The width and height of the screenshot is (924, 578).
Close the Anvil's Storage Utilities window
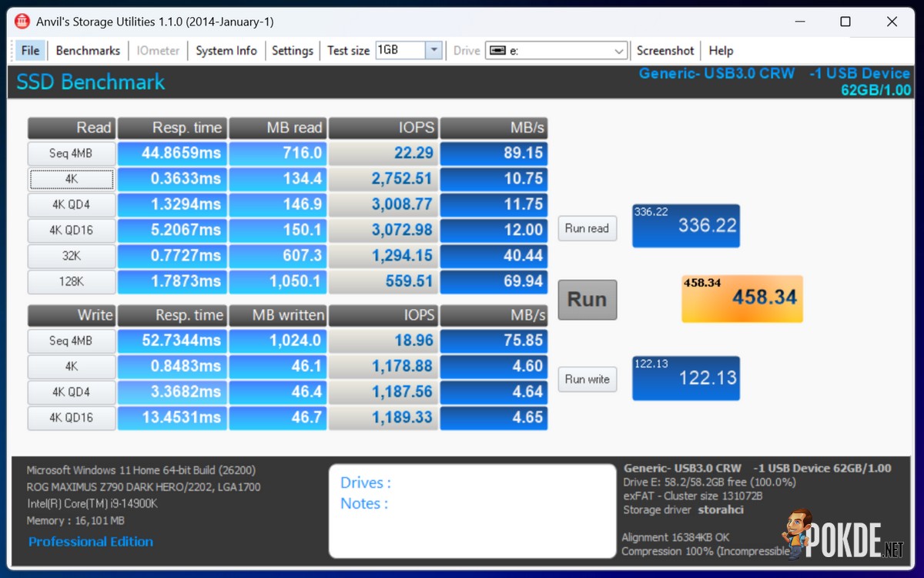tap(892, 22)
